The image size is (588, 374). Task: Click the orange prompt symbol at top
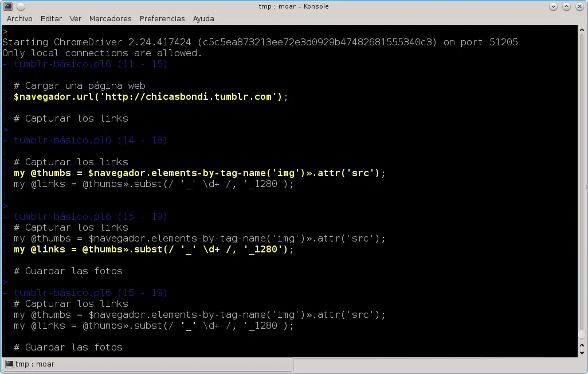[5, 32]
